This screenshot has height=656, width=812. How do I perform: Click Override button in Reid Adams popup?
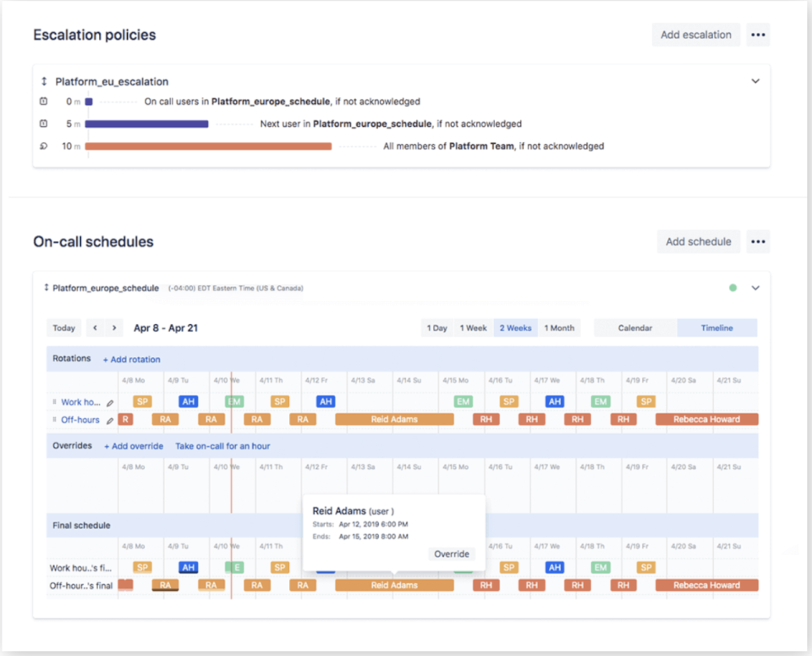pyautogui.click(x=451, y=554)
